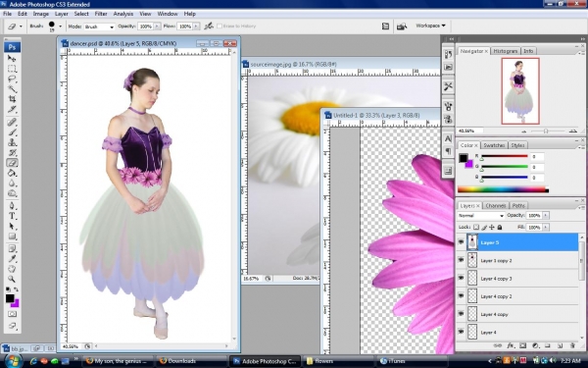Viewport: 588px width, 368px height.
Task: Click the R value input field
Action: coord(537,156)
